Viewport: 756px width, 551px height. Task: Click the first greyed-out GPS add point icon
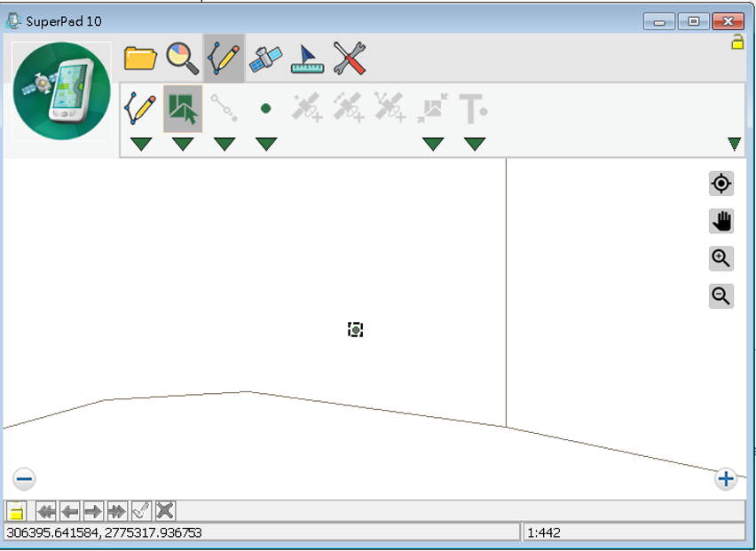307,107
